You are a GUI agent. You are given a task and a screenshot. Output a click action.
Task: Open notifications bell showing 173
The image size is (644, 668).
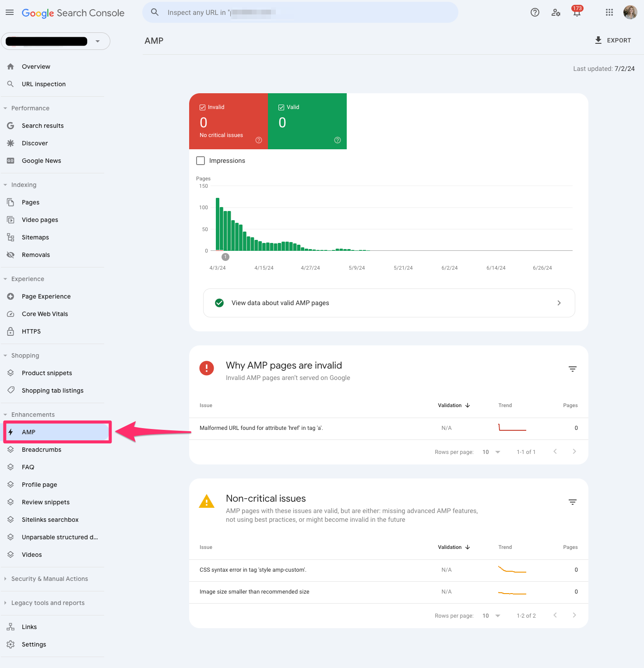[x=577, y=12]
